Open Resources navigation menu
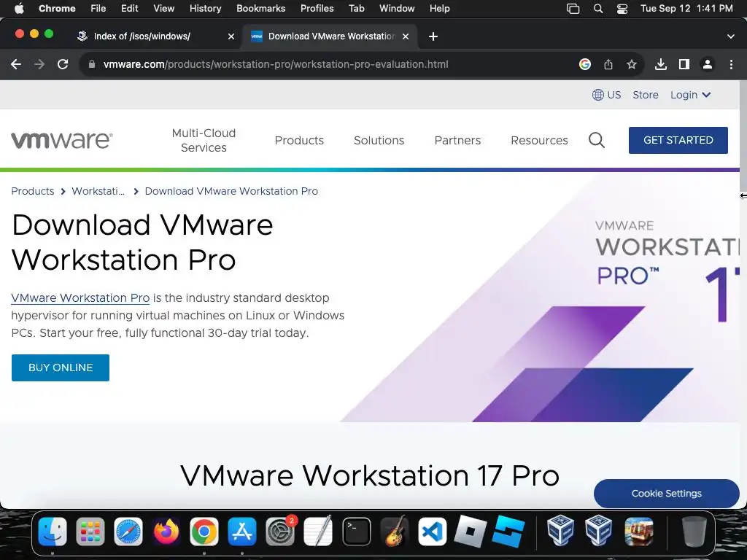Image resolution: width=747 pixels, height=560 pixels. coord(539,141)
